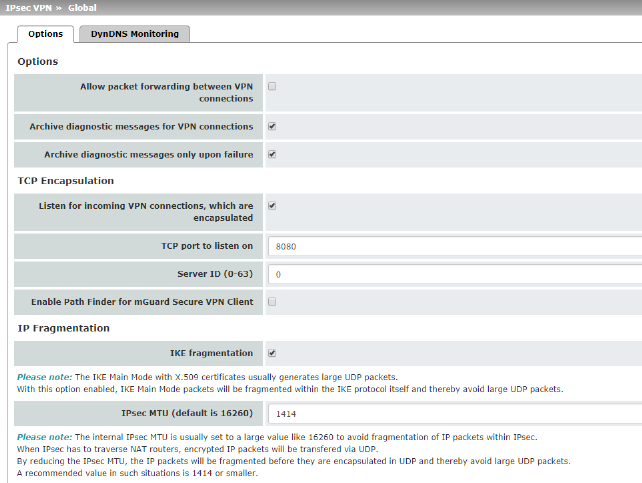The image size is (642, 483).
Task: Switch to the DynDNS Monitoring tab
Action: 134,34
